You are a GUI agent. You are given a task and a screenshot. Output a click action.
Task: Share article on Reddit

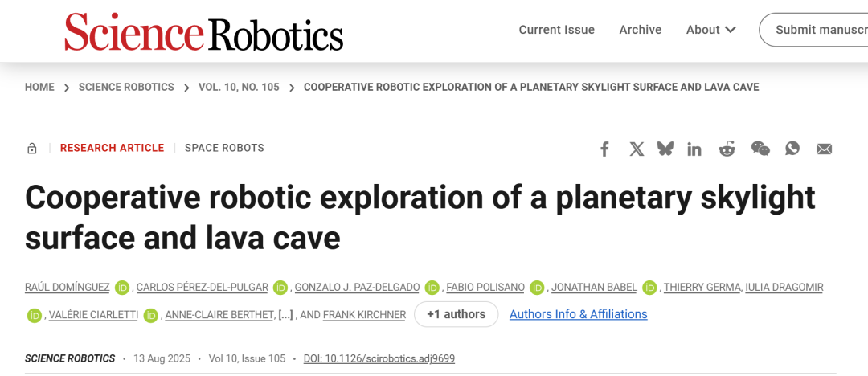(727, 149)
